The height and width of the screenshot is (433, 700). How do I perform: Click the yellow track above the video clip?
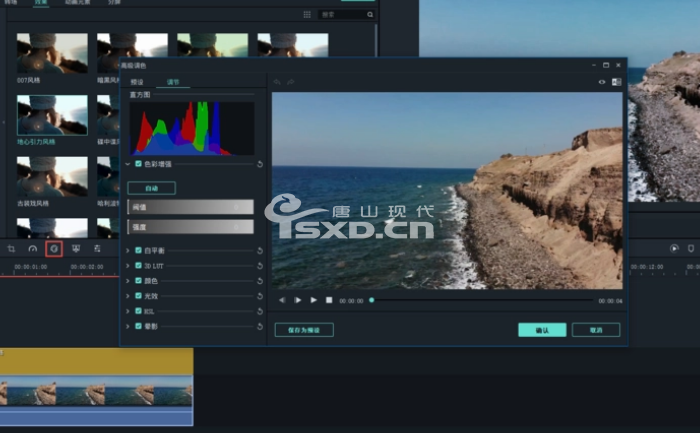pyautogui.click(x=96, y=361)
